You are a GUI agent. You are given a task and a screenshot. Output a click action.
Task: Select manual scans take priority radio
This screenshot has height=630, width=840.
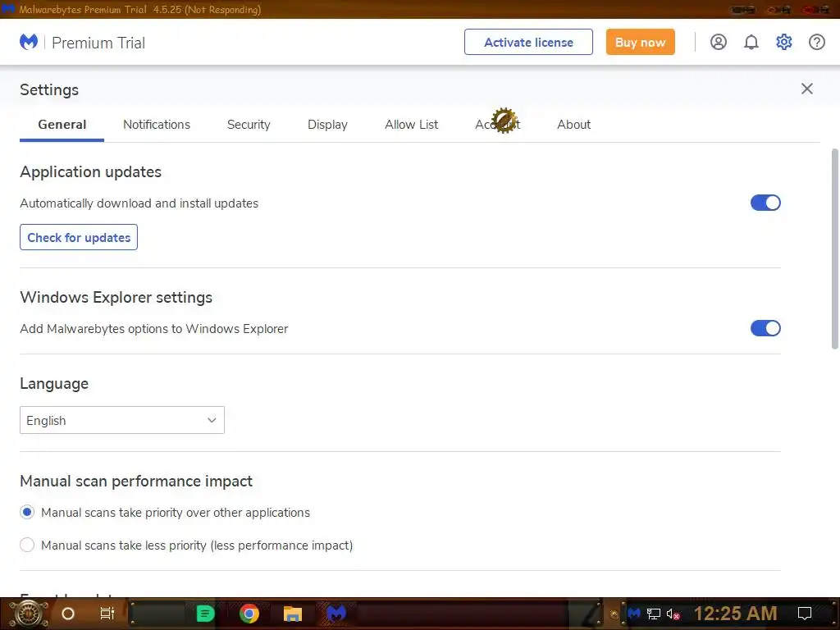(27, 512)
